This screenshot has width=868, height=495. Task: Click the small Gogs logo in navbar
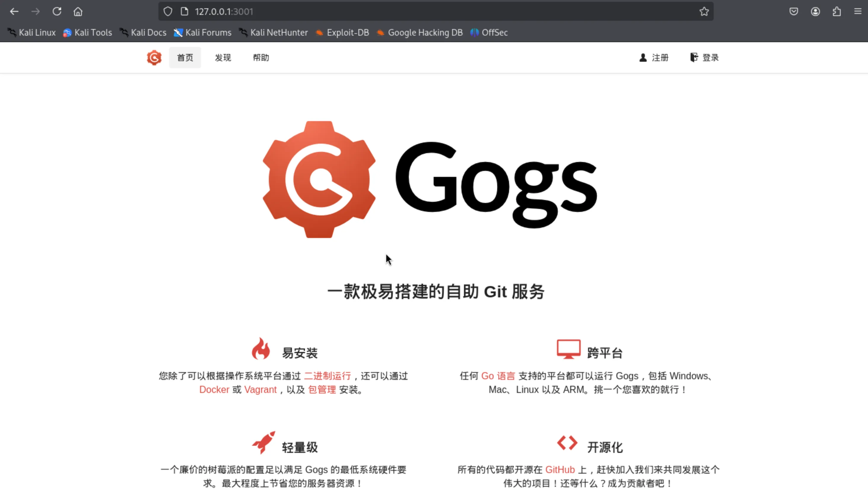click(154, 58)
